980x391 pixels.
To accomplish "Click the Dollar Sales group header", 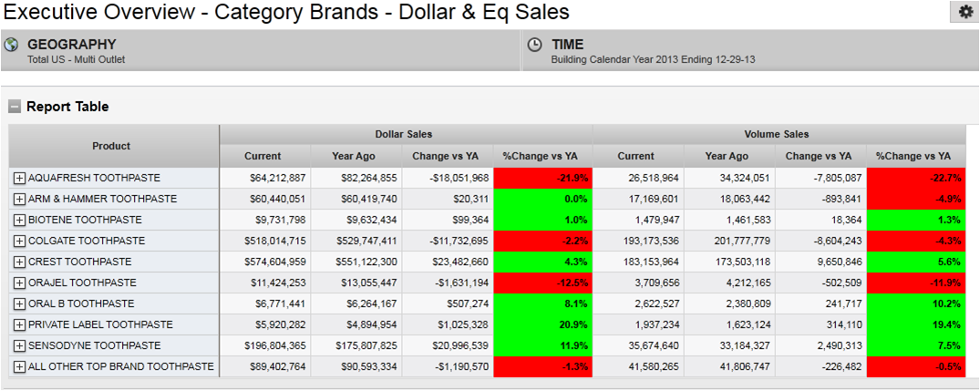I will [x=404, y=134].
